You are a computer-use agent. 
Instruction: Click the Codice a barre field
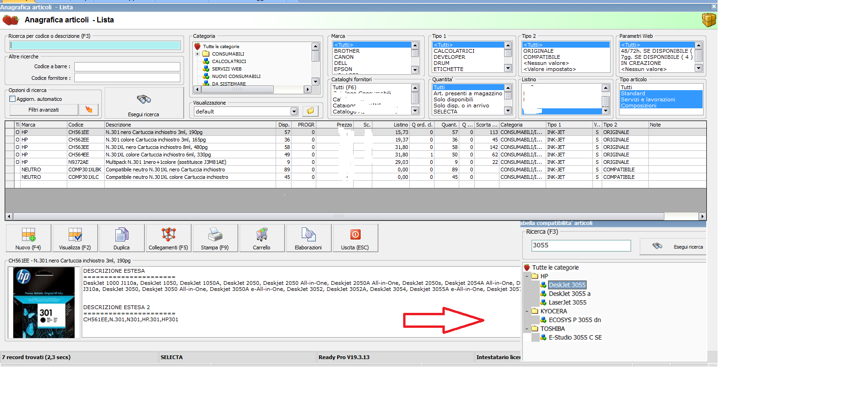(x=127, y=67)
